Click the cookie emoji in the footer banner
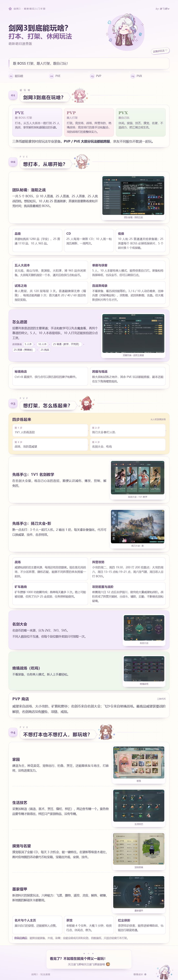This screenshot has height=980, width=178. (108, 964)
